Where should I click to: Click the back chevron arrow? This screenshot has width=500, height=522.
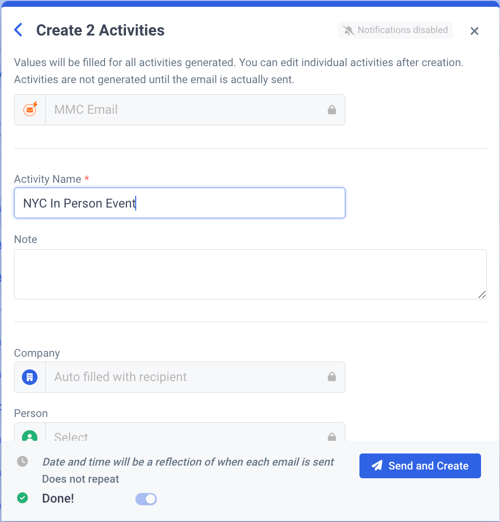click(x=19, y=30)
